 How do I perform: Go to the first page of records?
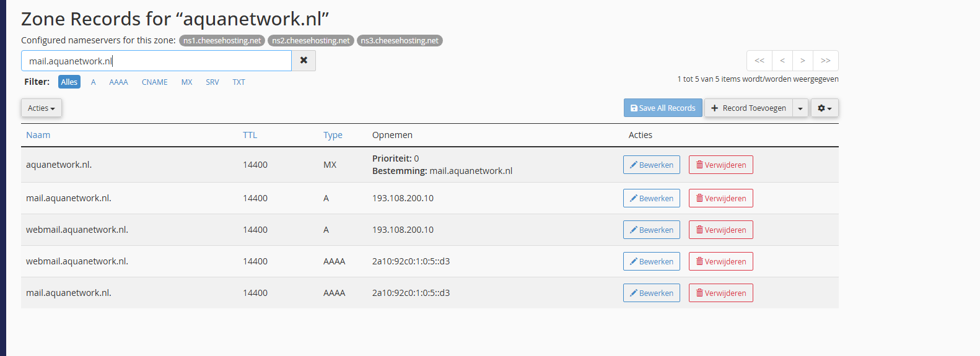pyautogui.click(x=759, y=61)
